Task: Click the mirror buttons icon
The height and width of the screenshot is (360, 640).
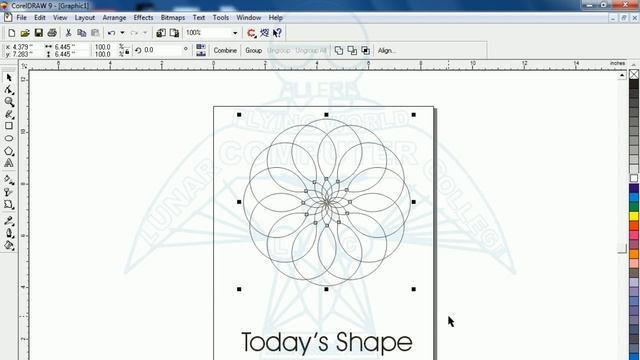Action: [201, 50]
